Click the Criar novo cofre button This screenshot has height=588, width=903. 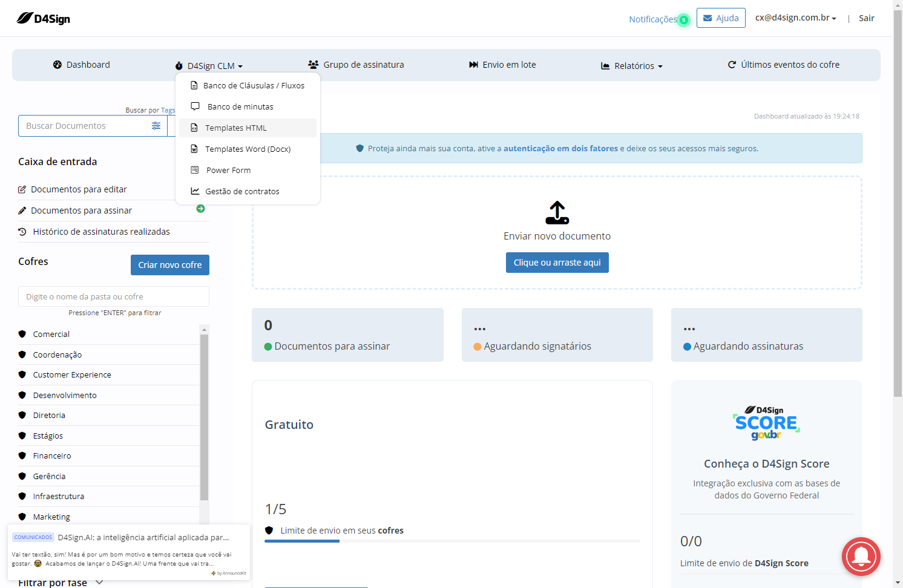170,265
